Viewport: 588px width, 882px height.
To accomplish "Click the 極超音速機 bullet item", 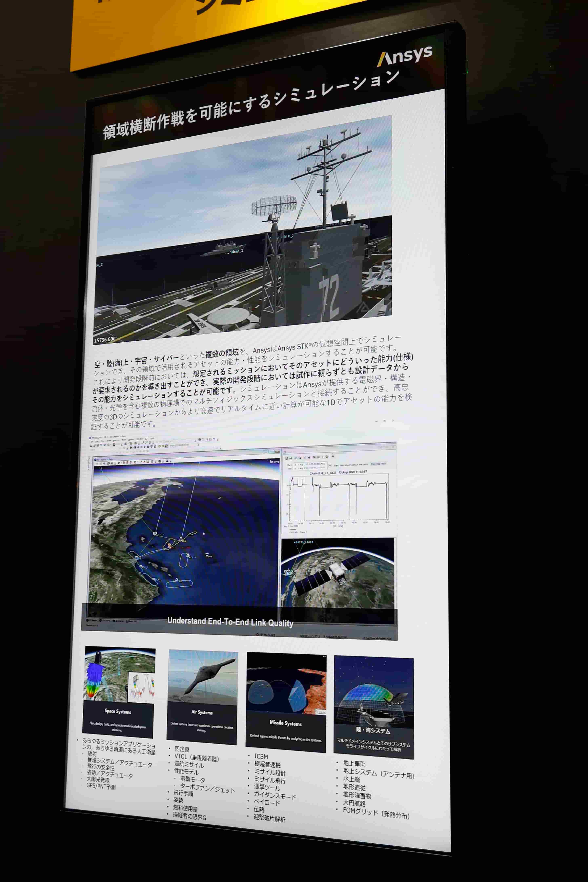I will (x=267, y=764).
